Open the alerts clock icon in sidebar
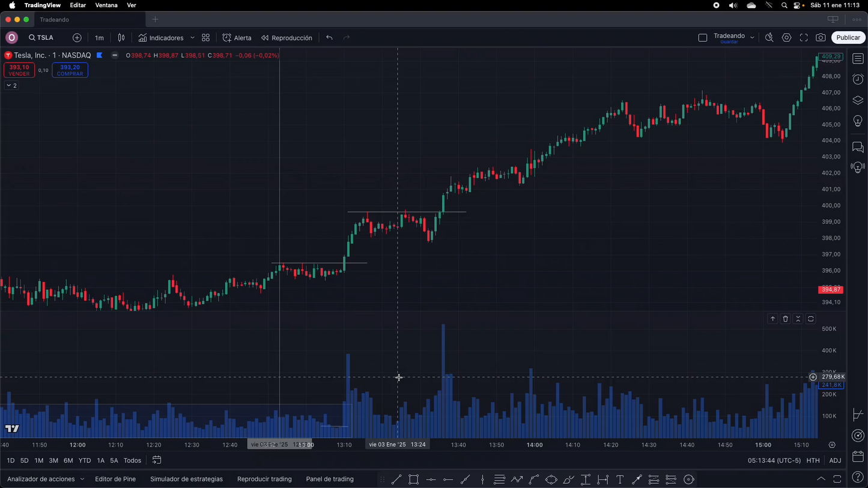Screen dimensions: 868x488 click(858, 80)
